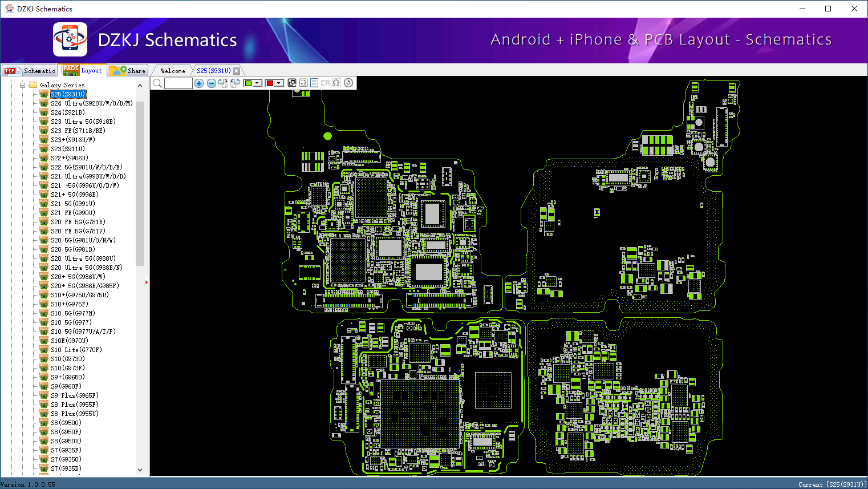
Task: Select S8 Plus(G955U) entry
Action: (x=75, y=414)
